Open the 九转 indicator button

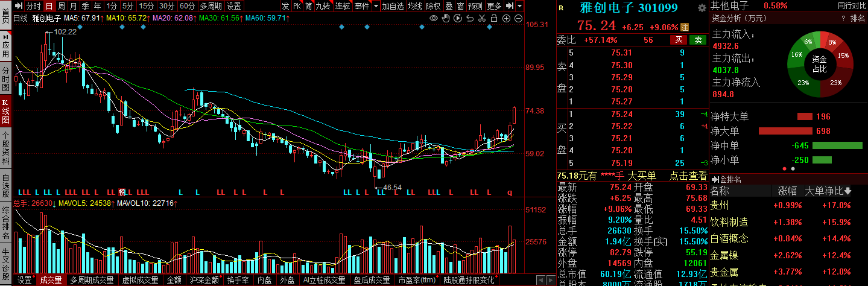point(323,6)
